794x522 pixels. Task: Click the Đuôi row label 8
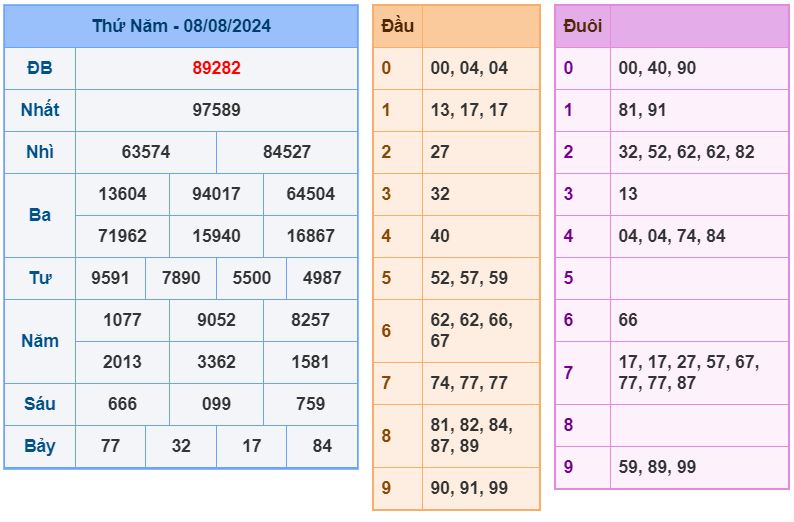(x=568, y=425)
